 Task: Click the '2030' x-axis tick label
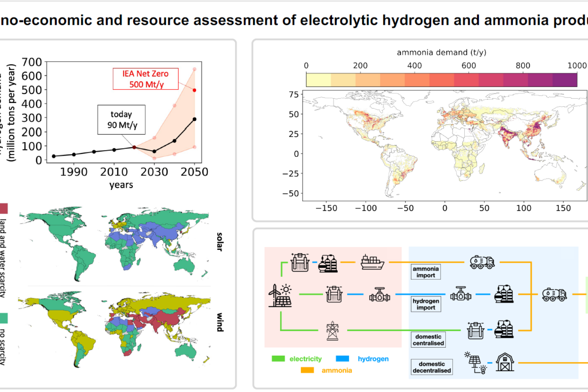154,172
